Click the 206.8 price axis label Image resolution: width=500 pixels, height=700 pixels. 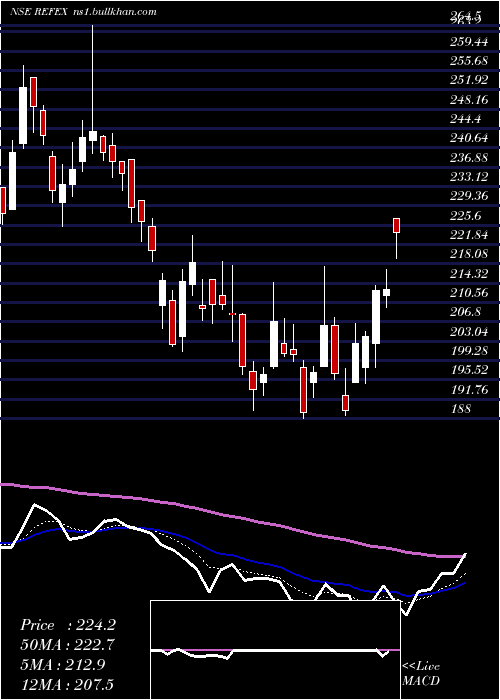tap(465, 312)
